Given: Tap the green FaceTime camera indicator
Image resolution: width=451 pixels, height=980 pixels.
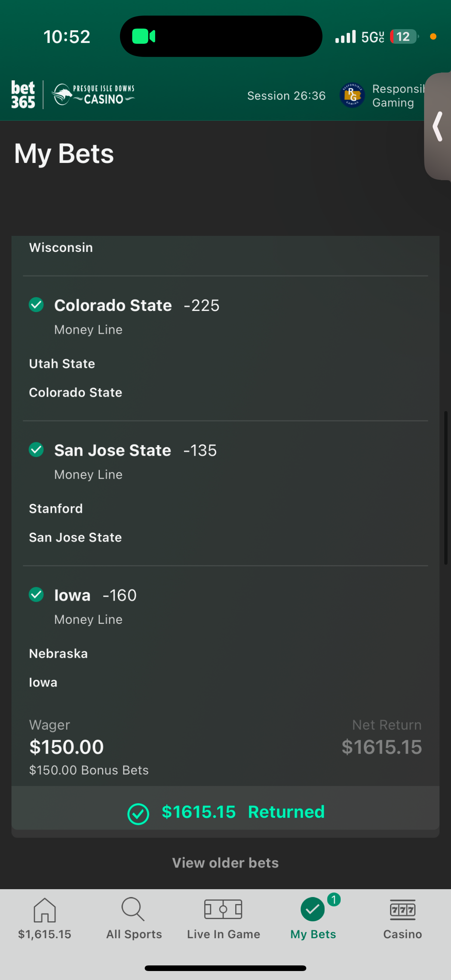Looking at the screenshot, I should (x=144, y=37).
